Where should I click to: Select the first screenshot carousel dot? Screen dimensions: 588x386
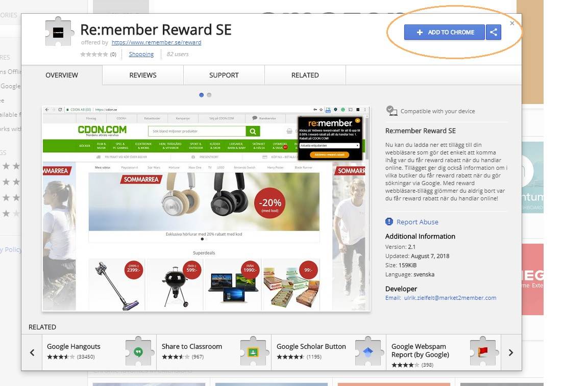pos(202,95)
